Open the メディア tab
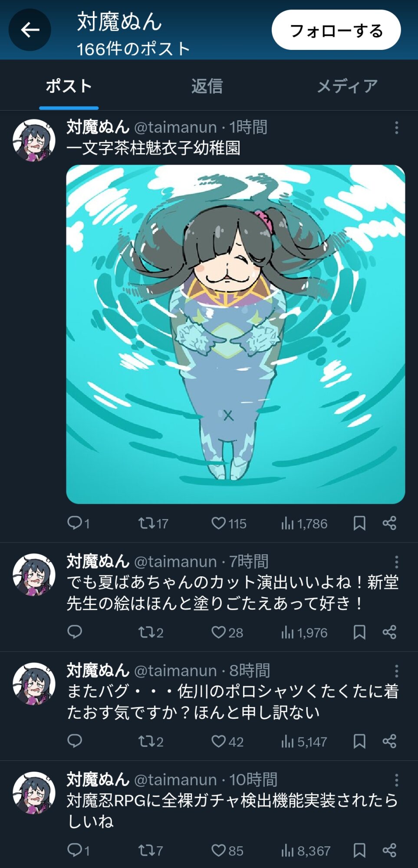 (347, 86)
